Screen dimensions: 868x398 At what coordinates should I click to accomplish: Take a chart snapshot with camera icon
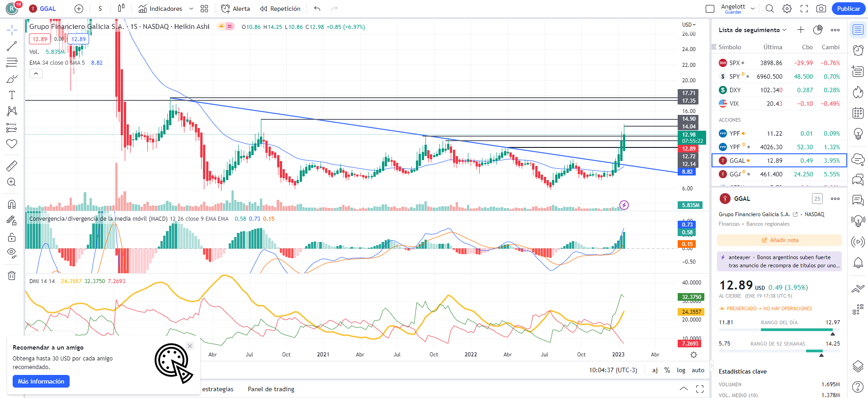821,9
